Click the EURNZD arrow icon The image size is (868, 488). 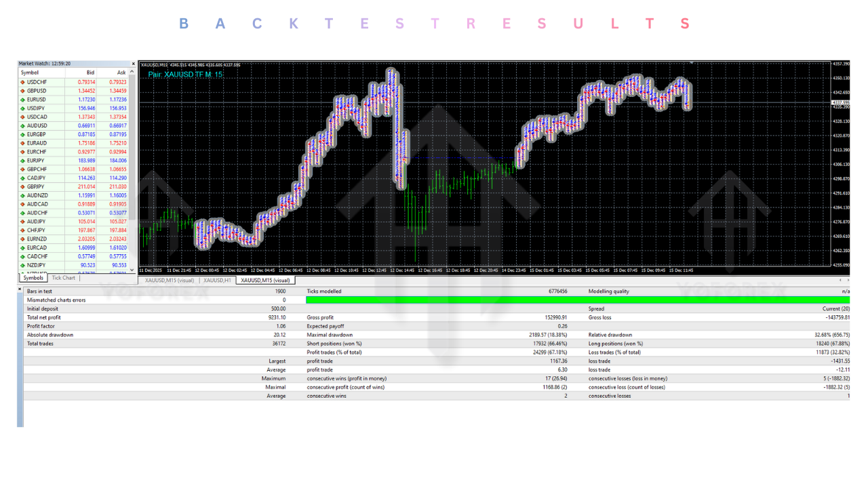click(x=21, y=239)
